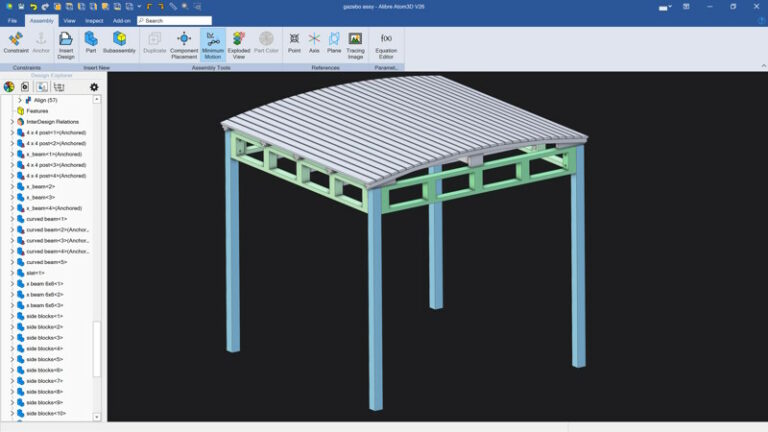
Task: Select the Constraint tool
Action: tap(16, 43)
